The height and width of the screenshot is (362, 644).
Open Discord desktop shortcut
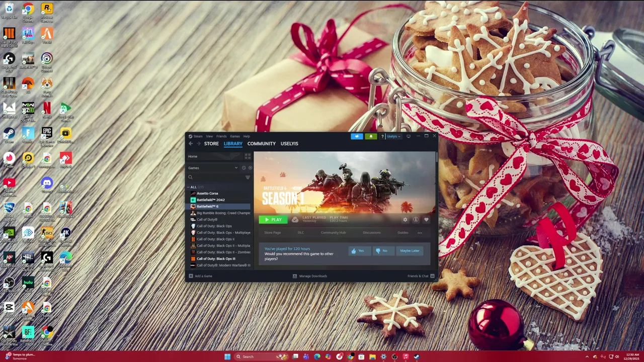tap(47, 185)
